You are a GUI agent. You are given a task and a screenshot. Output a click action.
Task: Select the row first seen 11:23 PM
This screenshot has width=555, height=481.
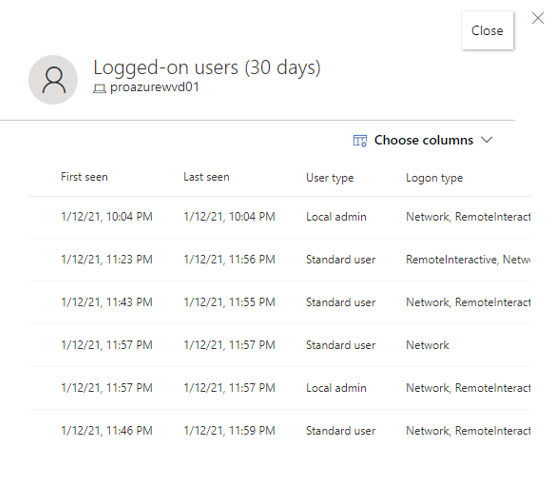279,259
